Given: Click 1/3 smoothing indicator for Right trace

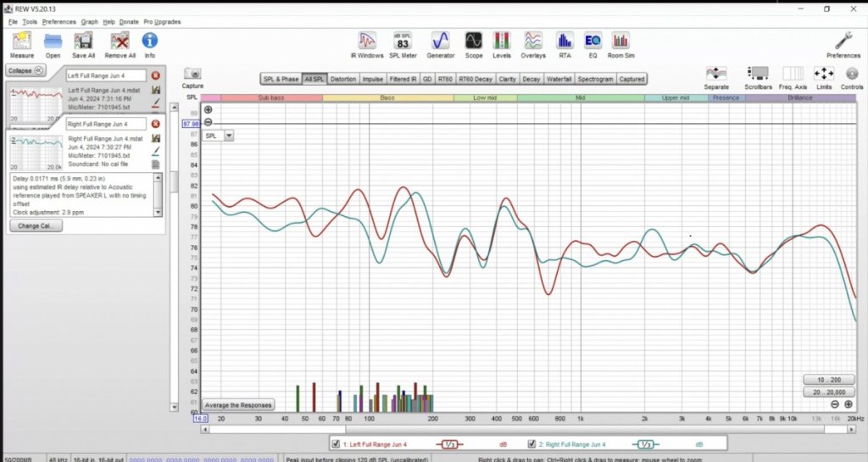Looking at the screenshot, I should (645, 444).
